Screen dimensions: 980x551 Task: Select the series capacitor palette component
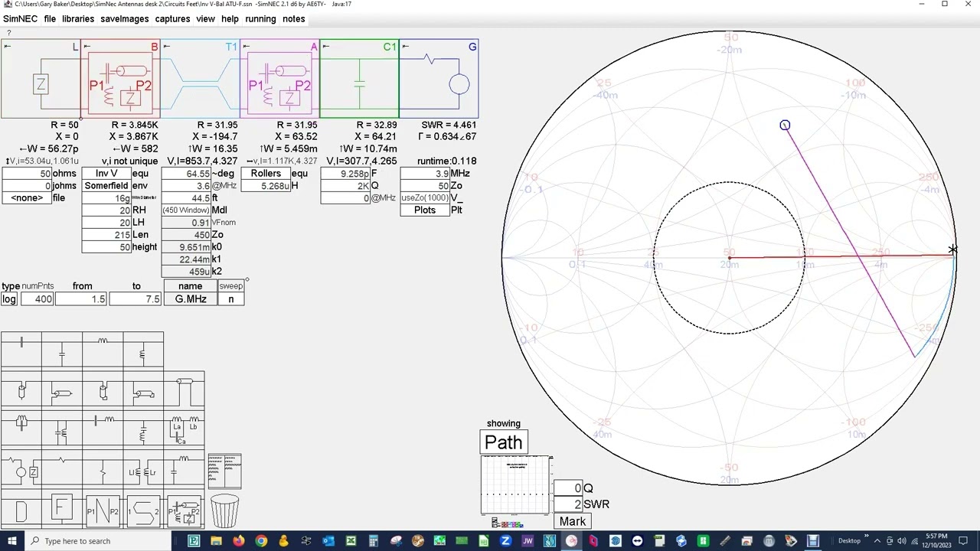pyautogui.click(x=21, y=351)
